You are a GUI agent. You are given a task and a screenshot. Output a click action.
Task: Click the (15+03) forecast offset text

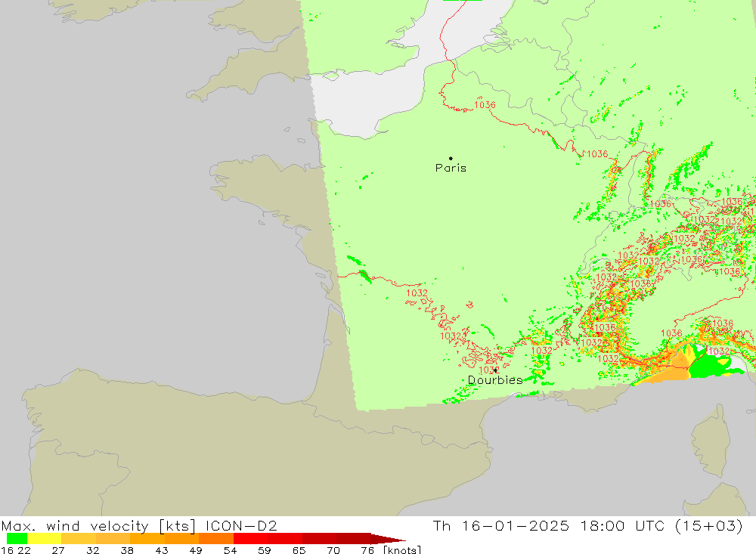tap(708, 525)
